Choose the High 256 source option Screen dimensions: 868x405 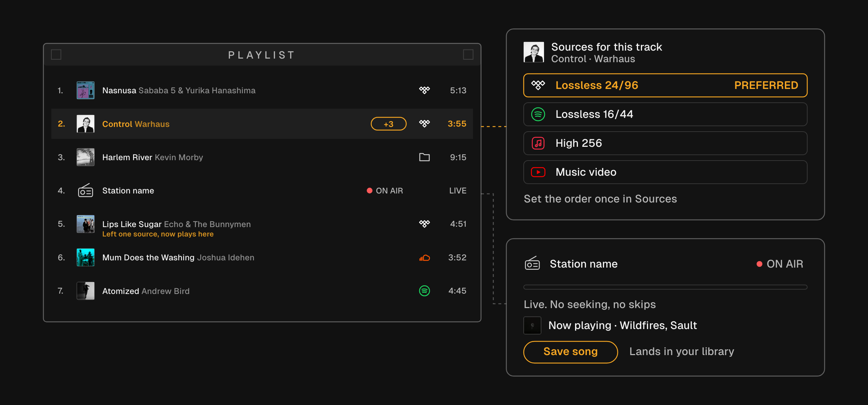[665, 143]
